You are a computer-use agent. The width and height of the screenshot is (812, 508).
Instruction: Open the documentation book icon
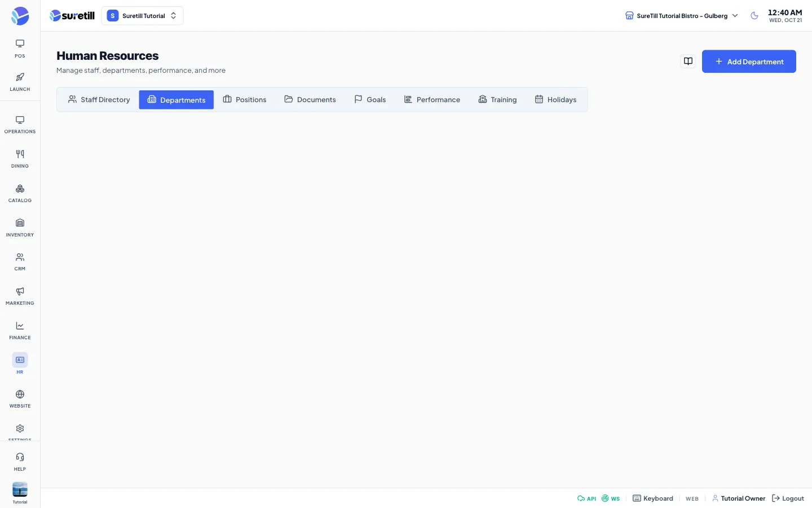(x=688, y=61)
